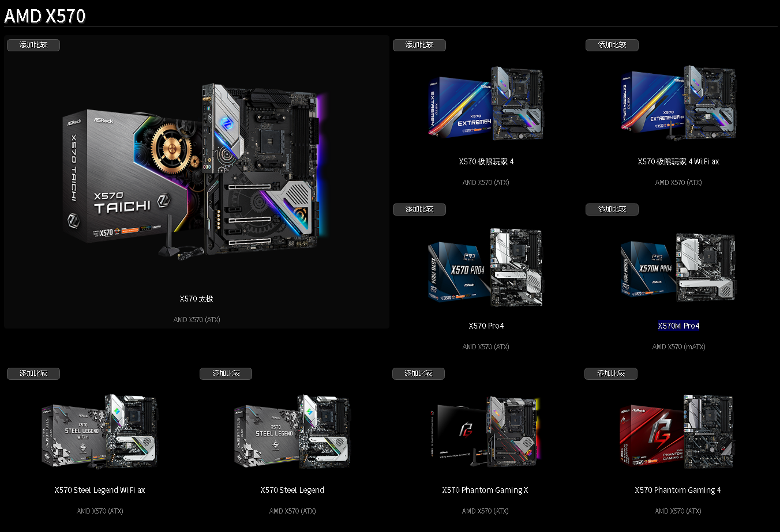
Task: Open the X570M Pro4 highlighted product link
Action: [678, 325]
